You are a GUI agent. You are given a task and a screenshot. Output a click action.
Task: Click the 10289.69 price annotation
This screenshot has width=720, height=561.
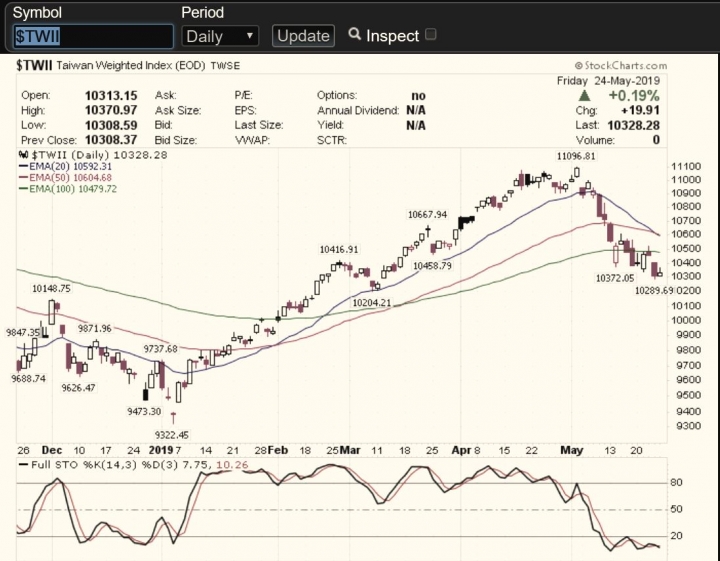click(654, 290)
